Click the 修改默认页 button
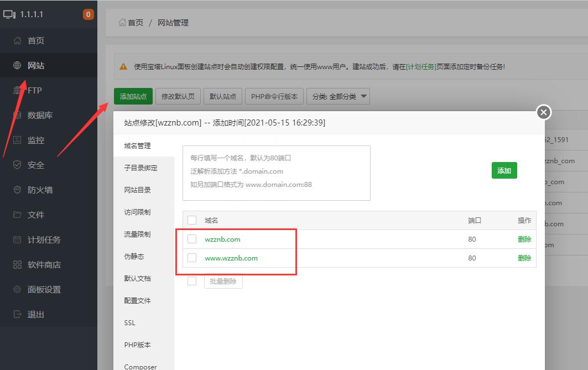Image resolution: width=588 pixels, height=370 pixels. 178,96
